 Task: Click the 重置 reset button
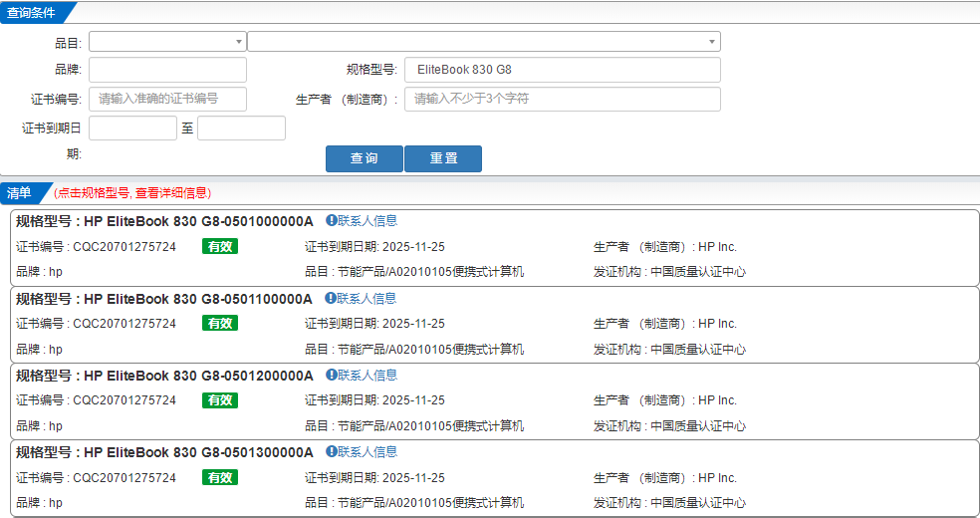coord(443,158)
